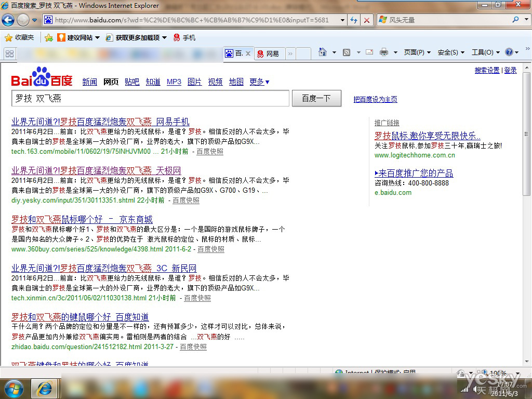Click the 登录 login link

tap(510, 70)
